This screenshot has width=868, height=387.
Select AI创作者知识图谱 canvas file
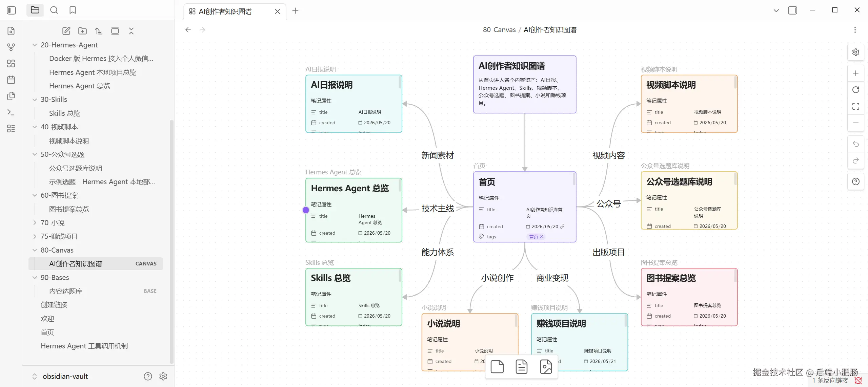(96, 264)
